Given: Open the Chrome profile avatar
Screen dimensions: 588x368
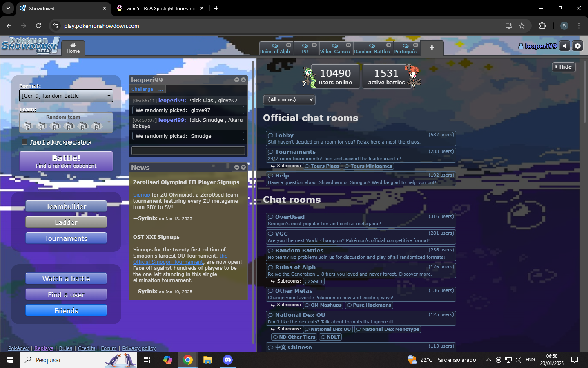Looking at the screenshot, I should [564, 26].
